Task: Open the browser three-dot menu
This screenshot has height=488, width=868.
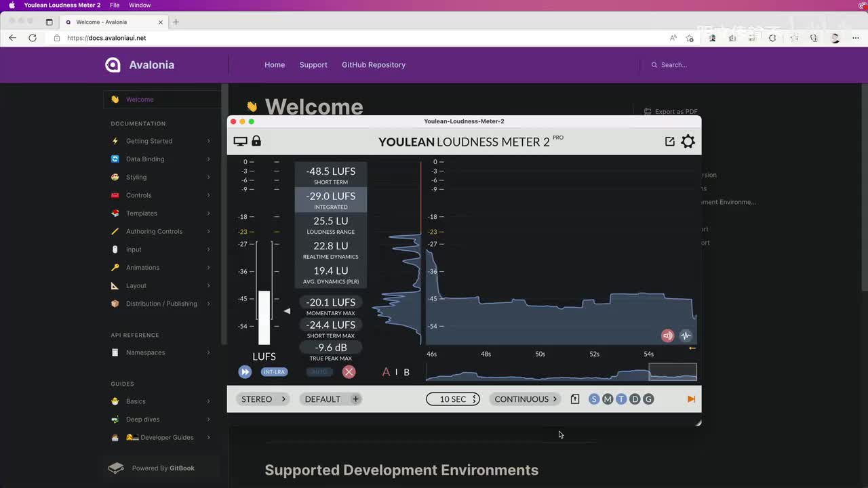Action: (854, 38)
